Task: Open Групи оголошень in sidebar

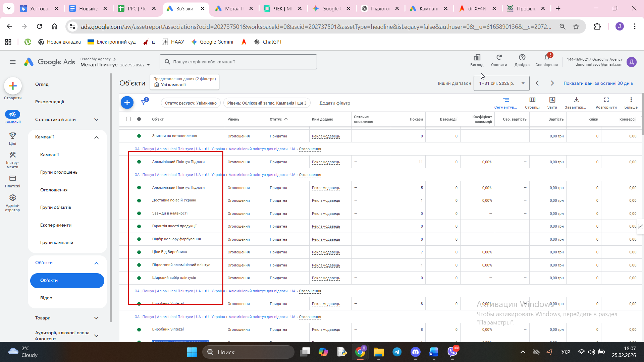Action: (x=59, y=172)
